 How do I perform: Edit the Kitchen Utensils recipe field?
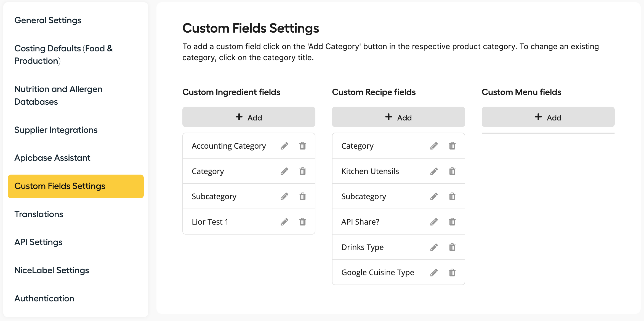(434, 171)
